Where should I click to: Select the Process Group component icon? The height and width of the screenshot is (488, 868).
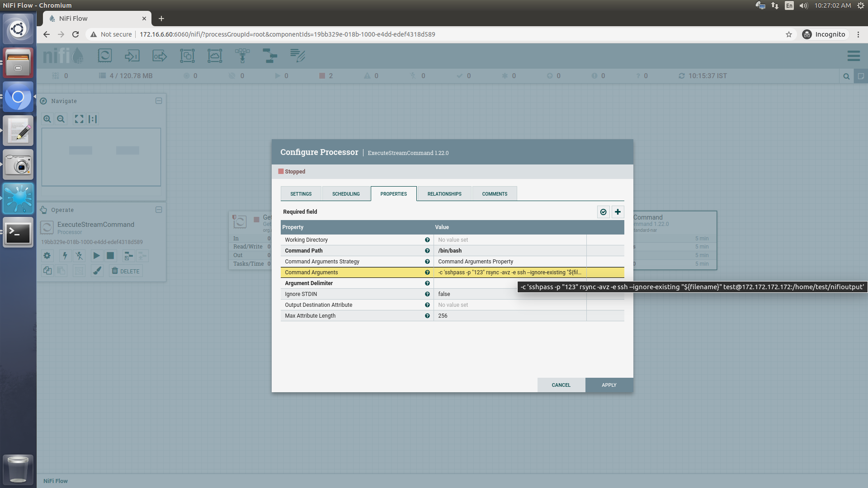[187, 56]
